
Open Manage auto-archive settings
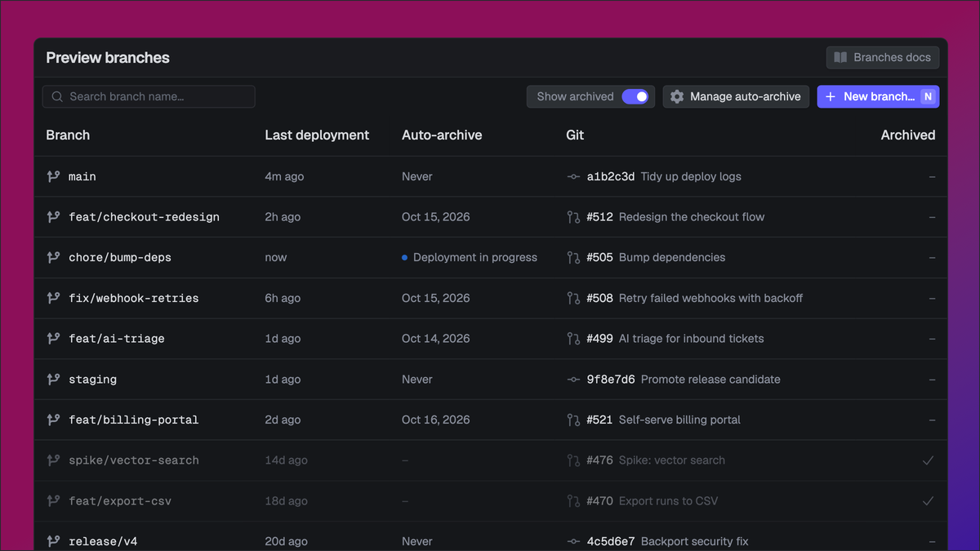click(736, 96)
